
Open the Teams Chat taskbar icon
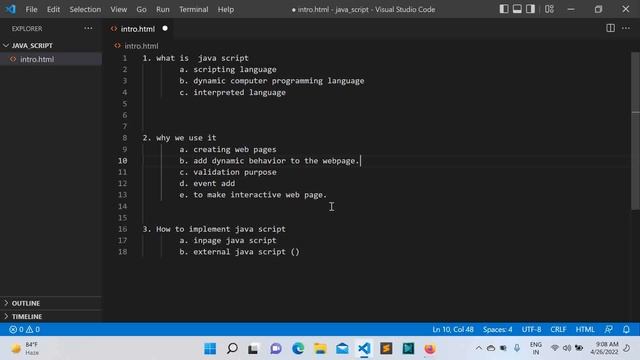coord(276,349)
